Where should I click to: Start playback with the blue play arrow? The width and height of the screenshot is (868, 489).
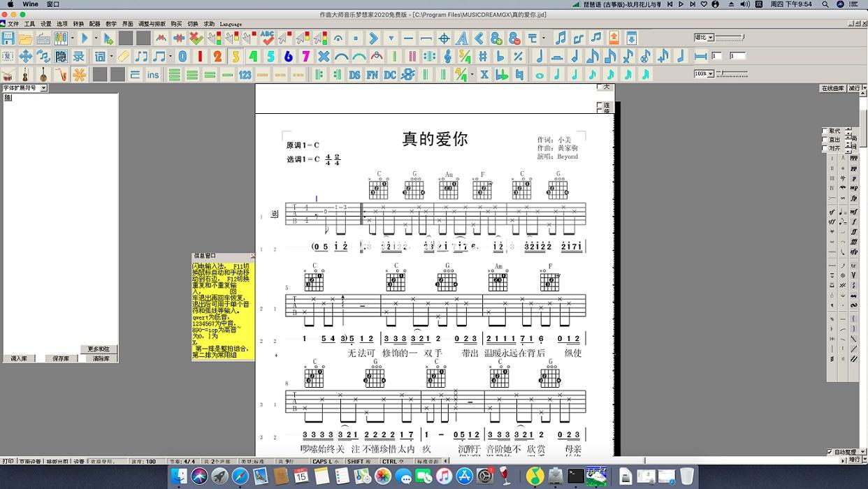pos(85,38)
